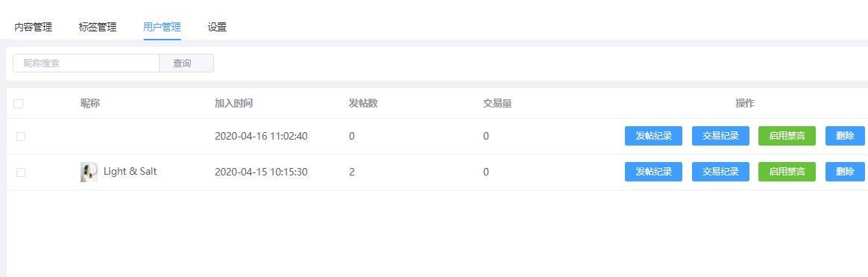Image resolution: width=868 pixels, height=277 pixels.
Task: Switch to the 内容管理 tab
Action: tap(34, 27)
